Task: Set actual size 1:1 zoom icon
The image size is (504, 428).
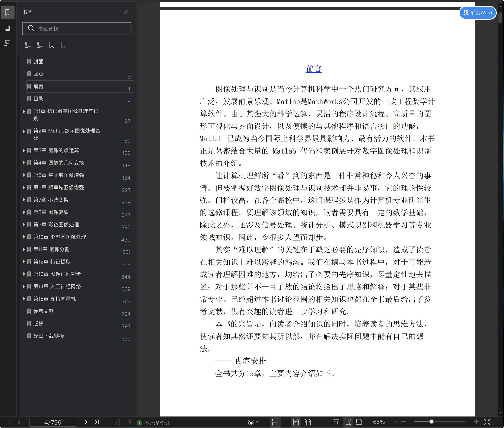Action: pos(336,422)
